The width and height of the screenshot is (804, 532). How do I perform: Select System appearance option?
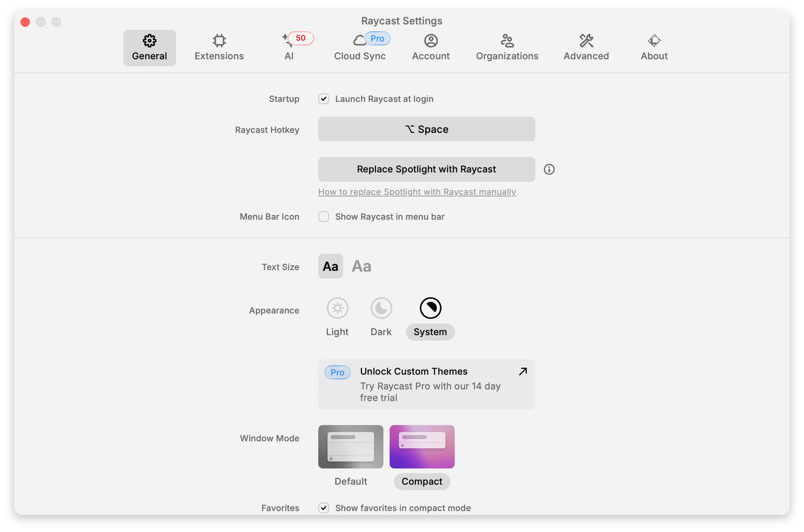[x=430, y=308]
